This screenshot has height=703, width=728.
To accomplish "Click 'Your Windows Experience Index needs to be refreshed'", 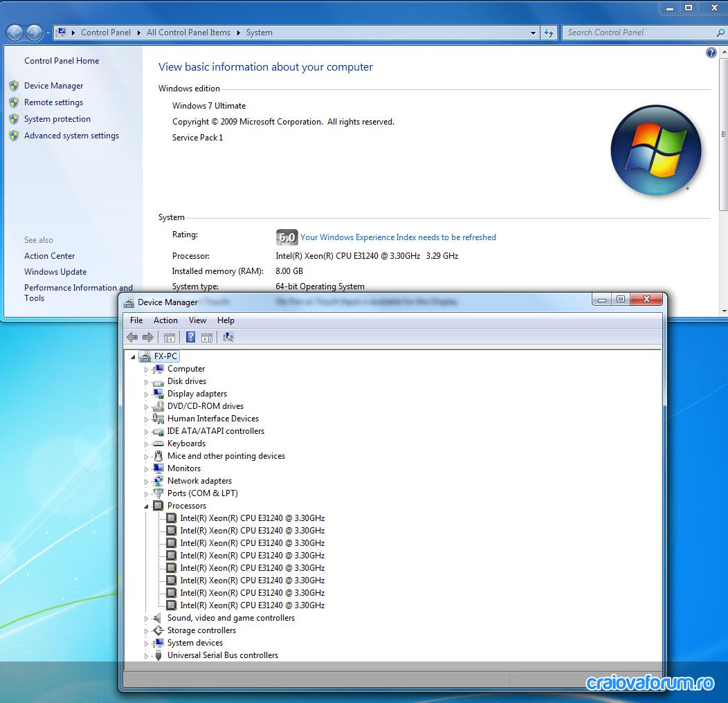I will click(398, 237).
